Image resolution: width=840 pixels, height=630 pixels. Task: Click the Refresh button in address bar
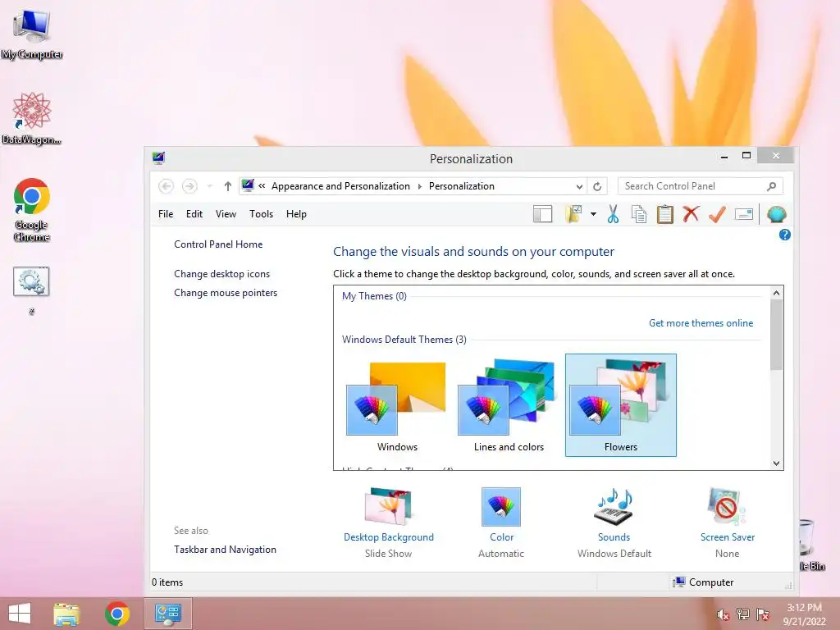[x=597, y=186]
